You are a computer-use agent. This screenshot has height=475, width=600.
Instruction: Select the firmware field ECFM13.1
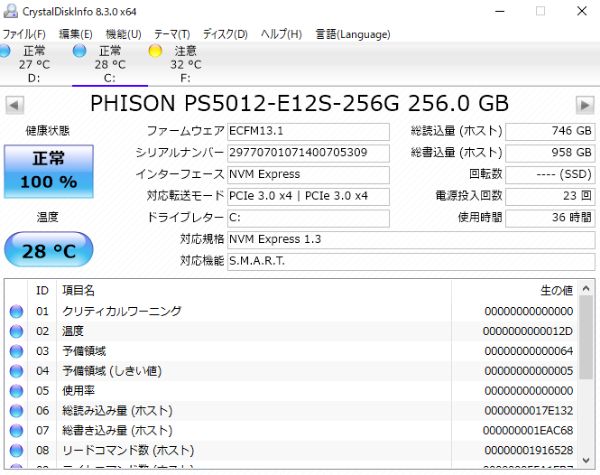[308, 131]
